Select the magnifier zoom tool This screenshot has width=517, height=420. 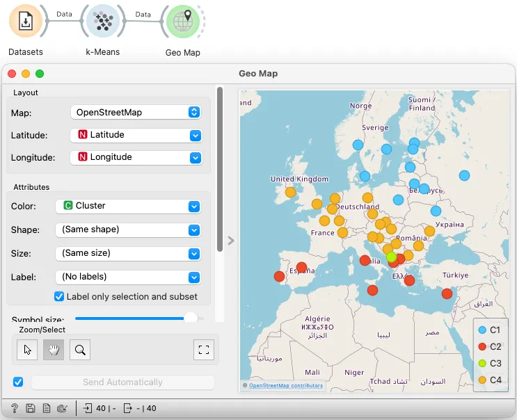(80, 350)
